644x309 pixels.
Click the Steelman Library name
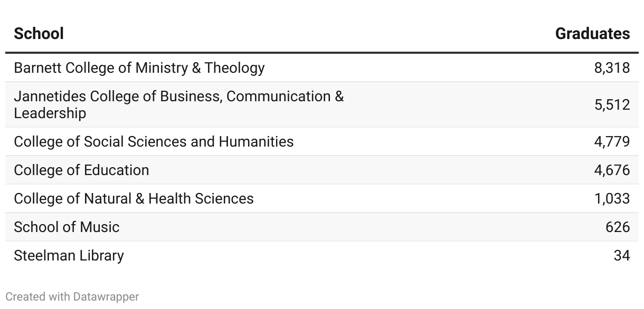coord(69,256)
